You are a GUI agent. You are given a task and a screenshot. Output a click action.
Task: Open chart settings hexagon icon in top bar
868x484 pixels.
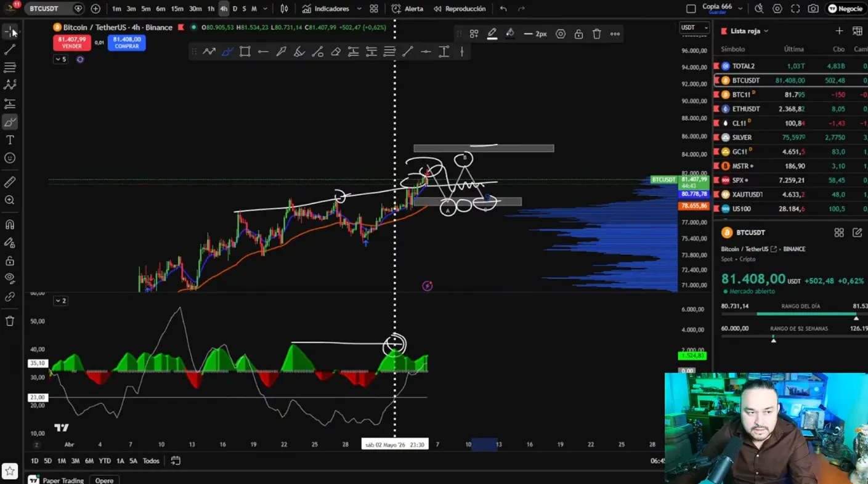point(777,9)
